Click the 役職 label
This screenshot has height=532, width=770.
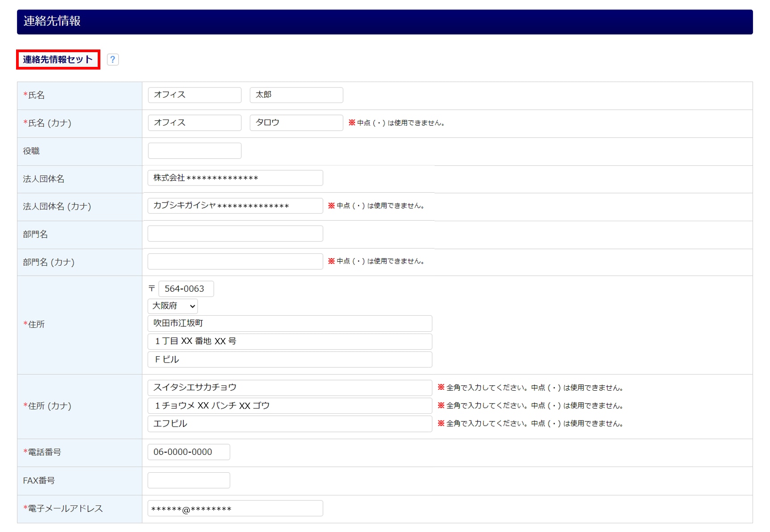point(31,151)
